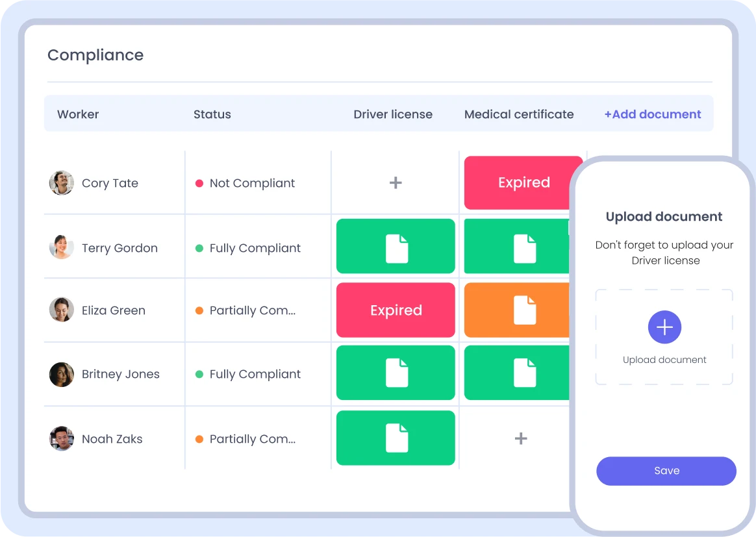Open Terry Gordon's Driver license document
This screenshot has height=537, width=756.
(395, 246)
